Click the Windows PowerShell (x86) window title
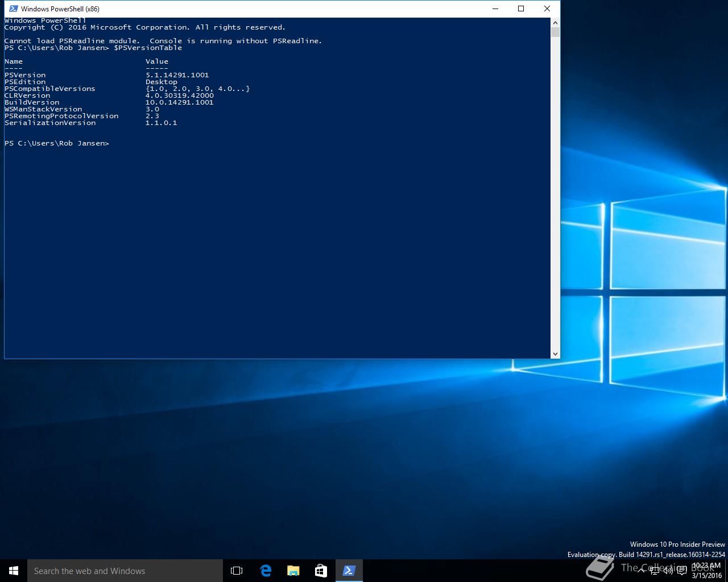Image resolution: width=728 pixels, height=582 pixels. pyautogui.click(x=60, y=9)
